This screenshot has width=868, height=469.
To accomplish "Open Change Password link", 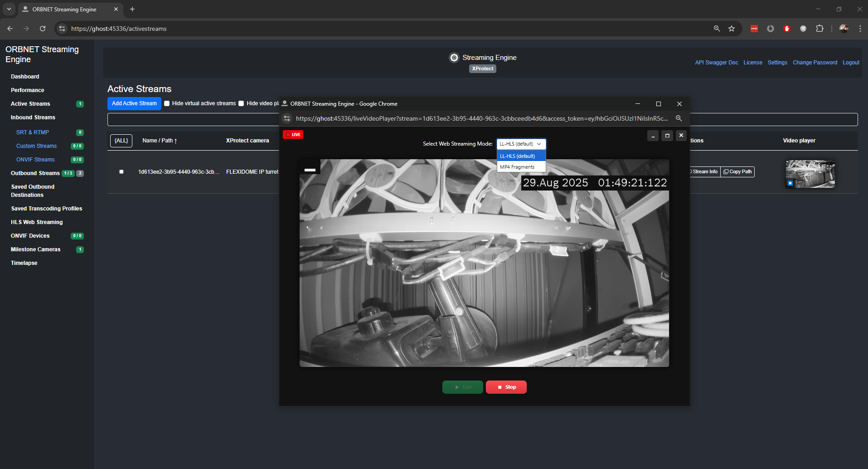I will [815, 63].
